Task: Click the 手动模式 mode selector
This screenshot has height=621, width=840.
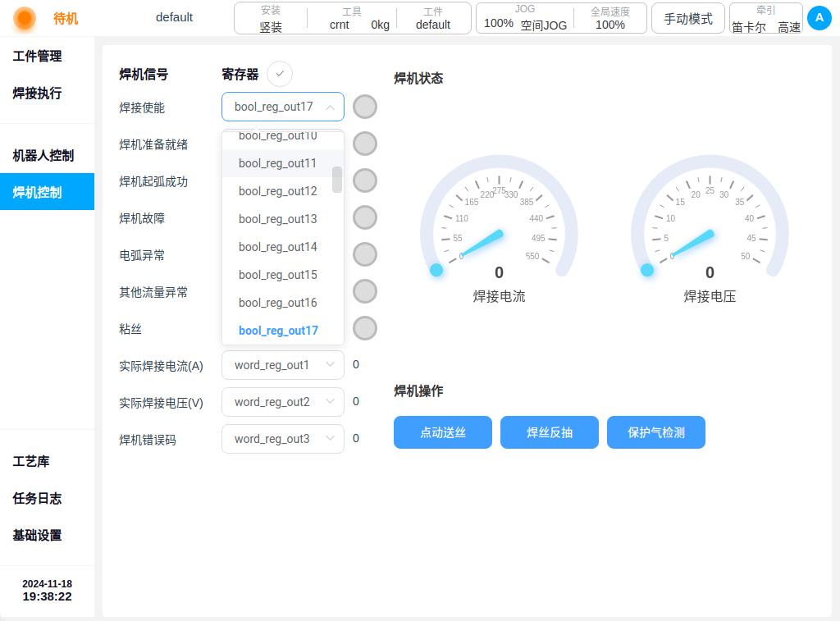Action: tap(688, 19)
